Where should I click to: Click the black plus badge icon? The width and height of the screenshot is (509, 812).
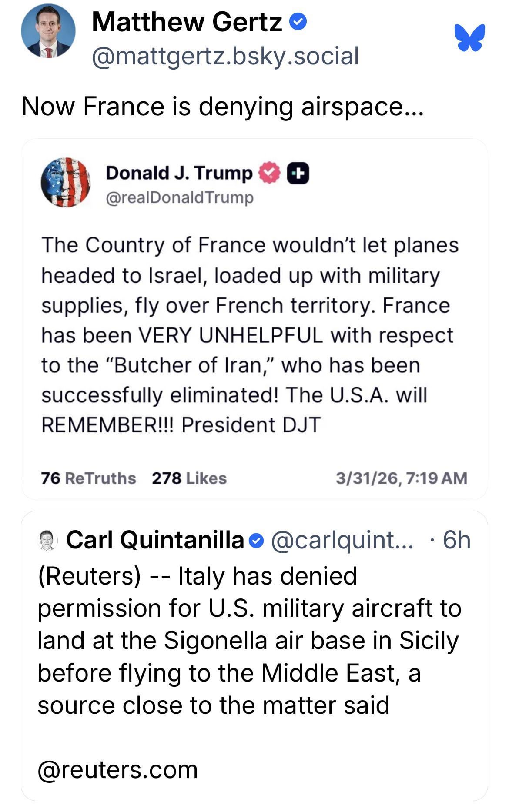pyautogui.click(x=298, y=174)
